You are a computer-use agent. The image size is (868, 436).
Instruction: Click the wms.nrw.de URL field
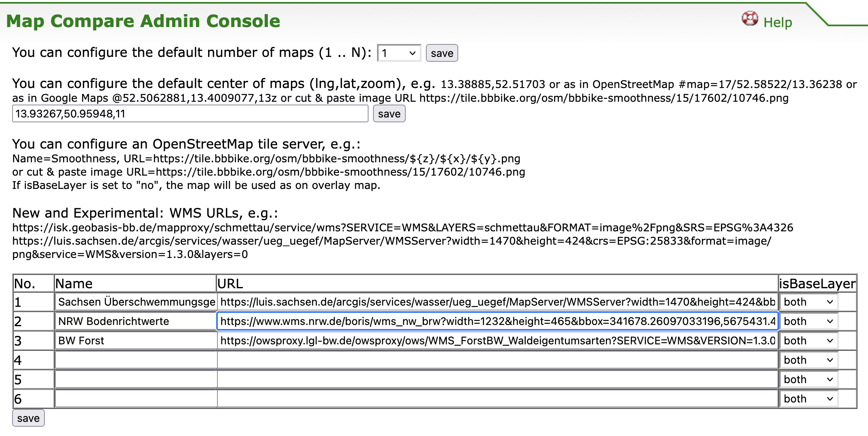point(497,321)
